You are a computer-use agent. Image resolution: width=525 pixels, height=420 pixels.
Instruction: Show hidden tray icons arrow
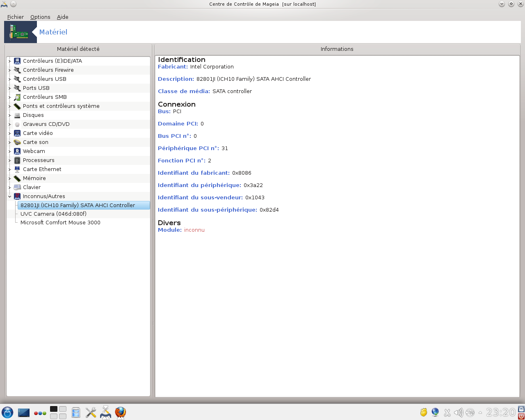(480, 413)
